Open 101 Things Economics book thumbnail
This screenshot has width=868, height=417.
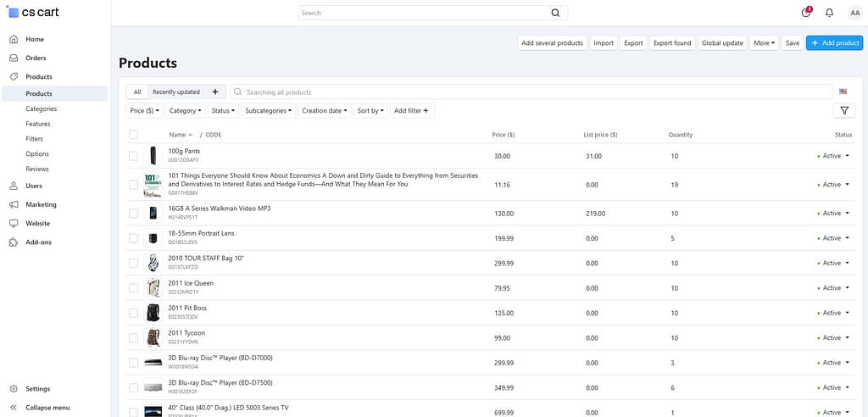153,185
